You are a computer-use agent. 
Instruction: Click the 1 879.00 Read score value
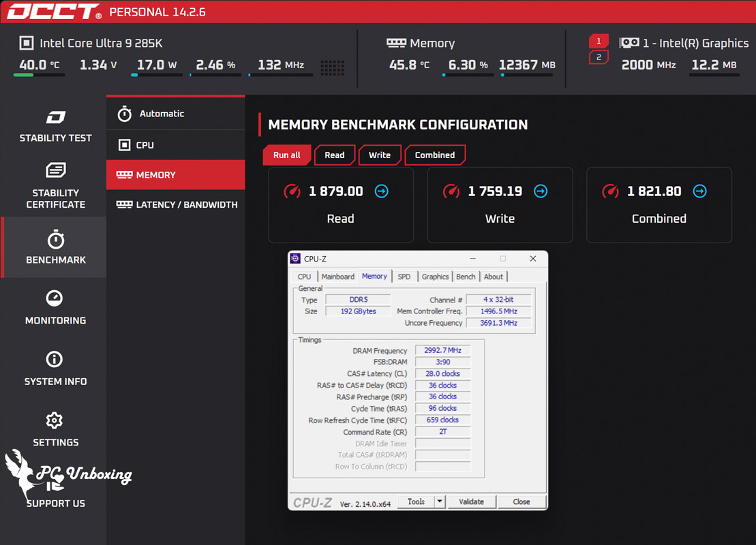(x=335, y=191)
